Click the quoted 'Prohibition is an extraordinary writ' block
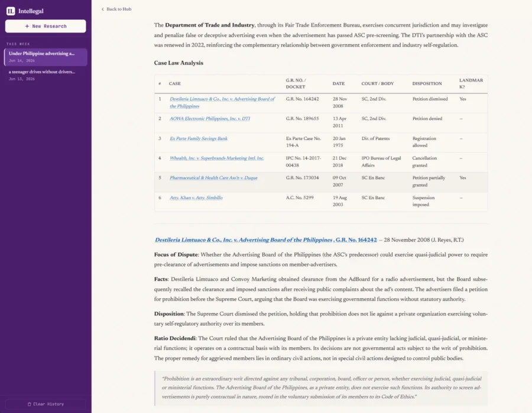This screenshot has width=532, height=413. pyautogui.click(x=321, y=388)
